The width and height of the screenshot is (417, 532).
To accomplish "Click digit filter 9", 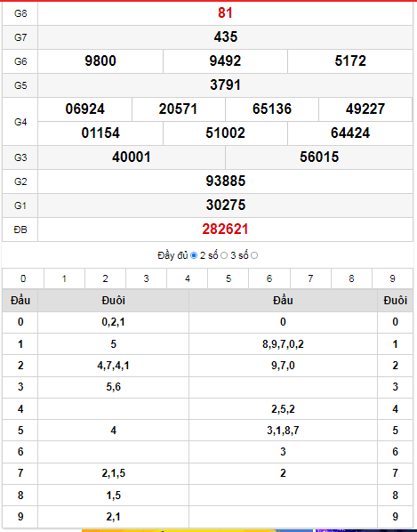I will (x=393, y=278).
